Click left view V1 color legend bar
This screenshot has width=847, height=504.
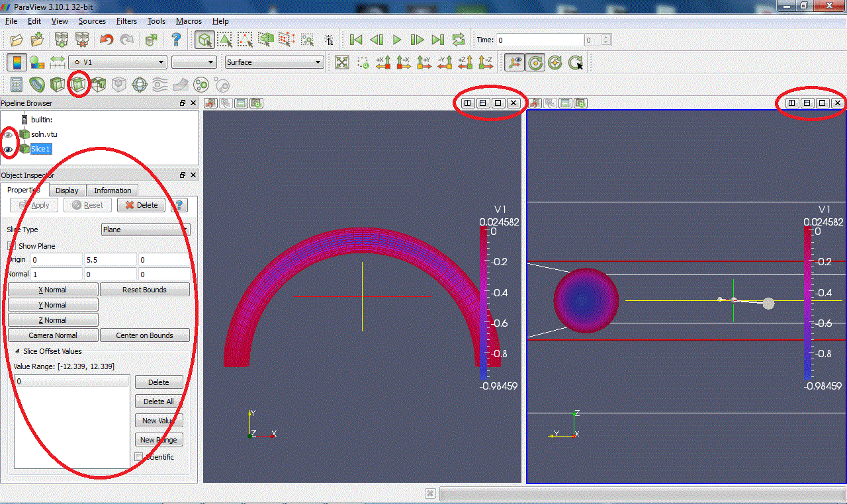click(x=483, y=304)
